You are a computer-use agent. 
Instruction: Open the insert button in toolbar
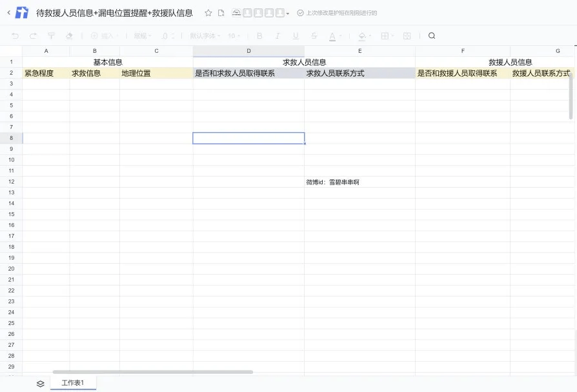click(x=105, y=35)
